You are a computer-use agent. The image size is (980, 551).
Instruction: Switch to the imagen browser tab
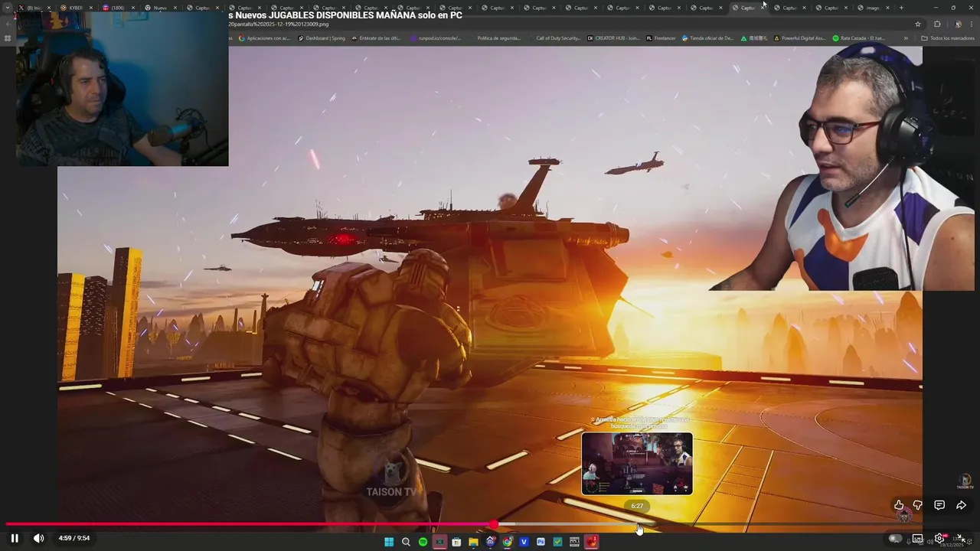[873, 8]
